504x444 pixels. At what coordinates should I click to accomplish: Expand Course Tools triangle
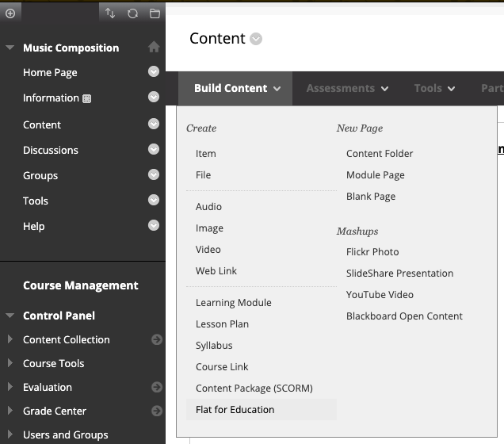[10, 363]
